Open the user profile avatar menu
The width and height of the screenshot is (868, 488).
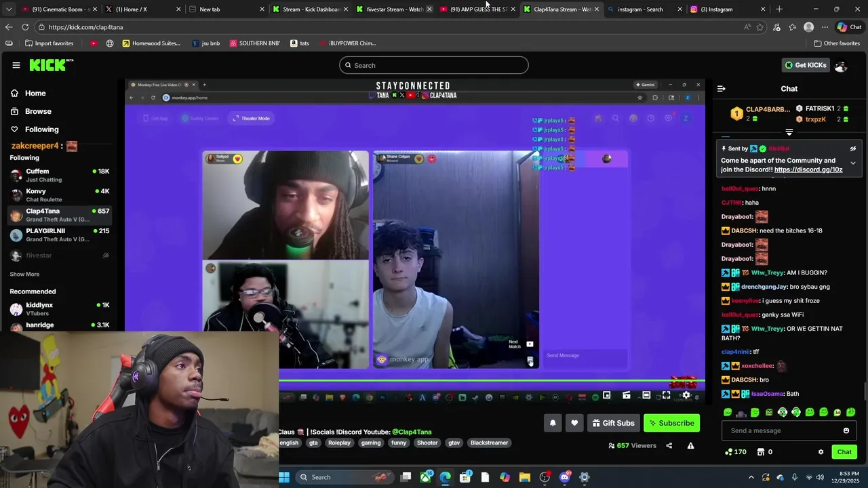pos(841,66)
